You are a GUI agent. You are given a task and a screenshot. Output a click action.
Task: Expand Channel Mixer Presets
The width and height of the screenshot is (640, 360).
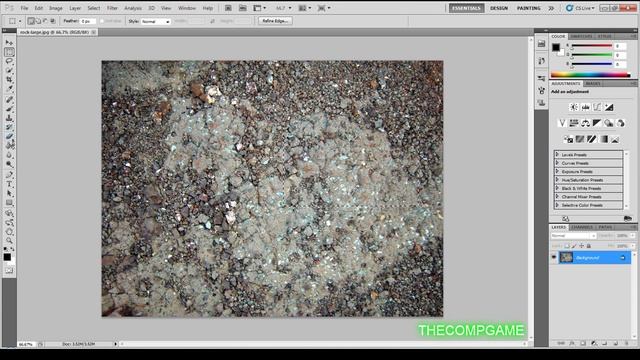tap(558, 196)
